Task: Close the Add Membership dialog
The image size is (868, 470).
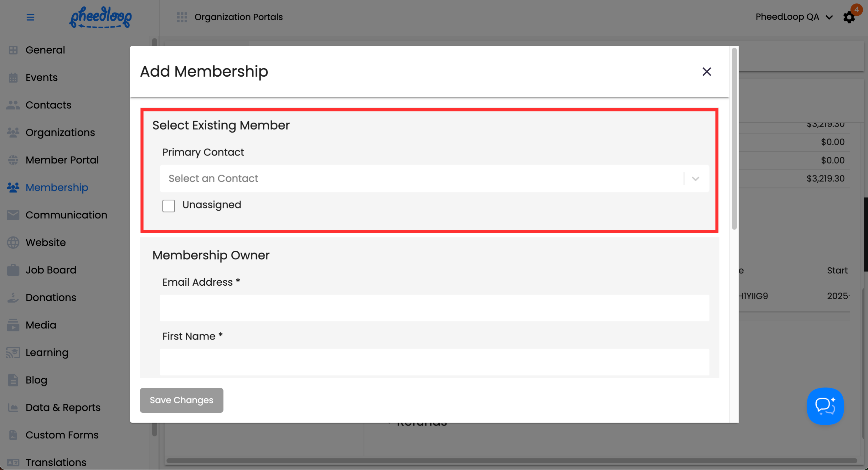Action: 707,72
